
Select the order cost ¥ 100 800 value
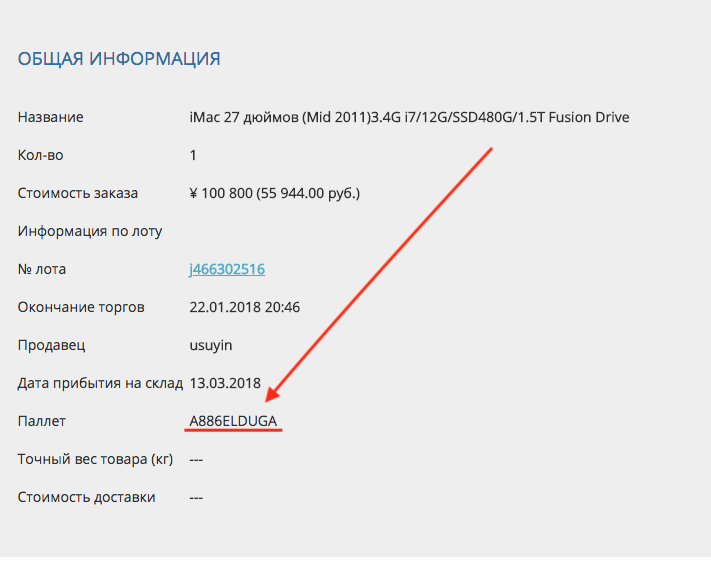click(x=274, y=193)
